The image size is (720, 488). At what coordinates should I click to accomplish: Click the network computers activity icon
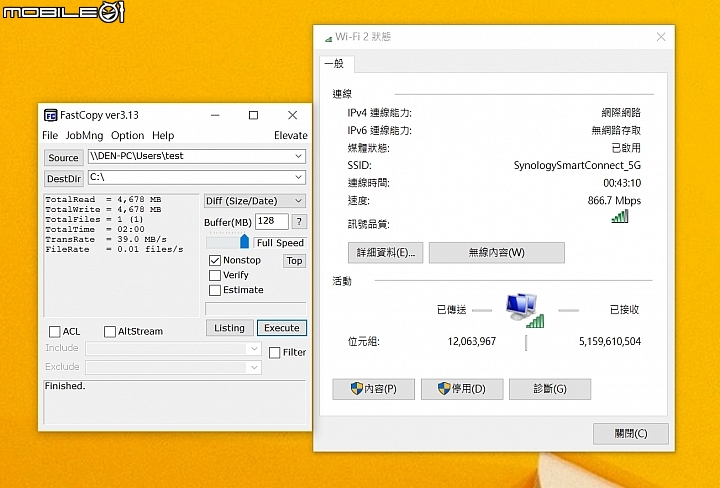[524, 310]
